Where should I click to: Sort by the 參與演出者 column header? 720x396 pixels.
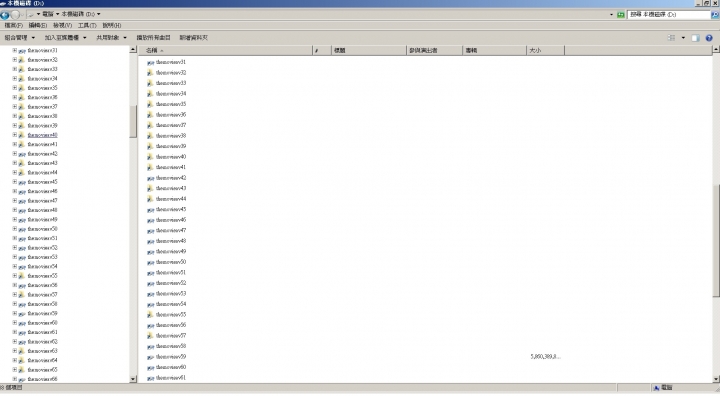(434, 51)
